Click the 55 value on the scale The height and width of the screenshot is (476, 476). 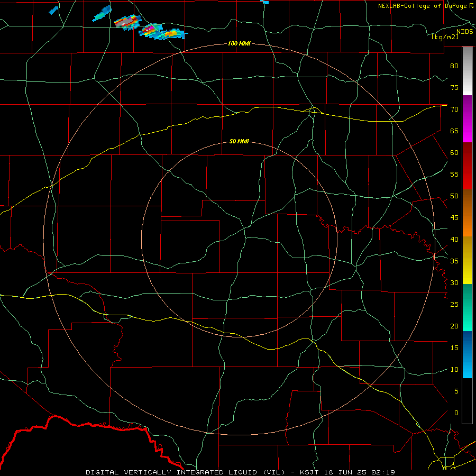454,174
